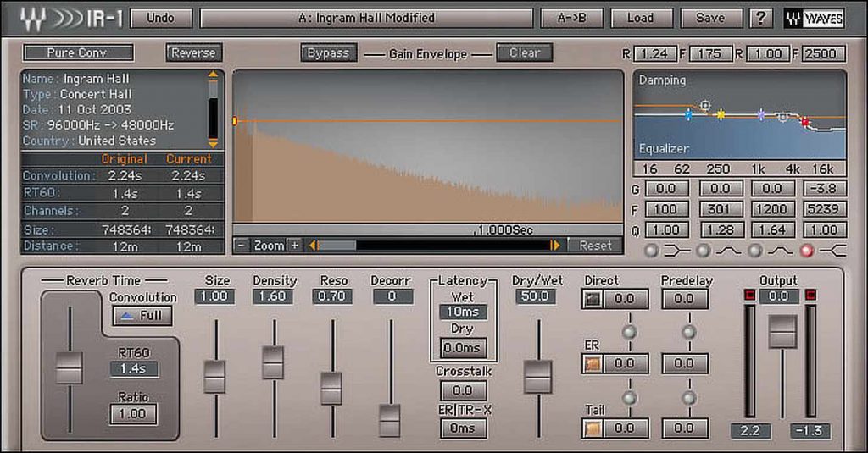Open help with the question mark button

coord(760,19)
